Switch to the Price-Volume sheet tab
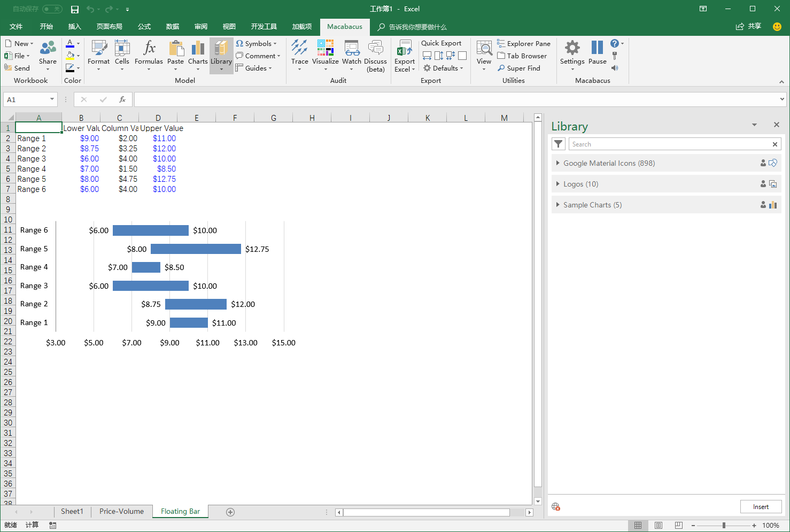Screen dimensions: 790x532 [x=121, y=512]
